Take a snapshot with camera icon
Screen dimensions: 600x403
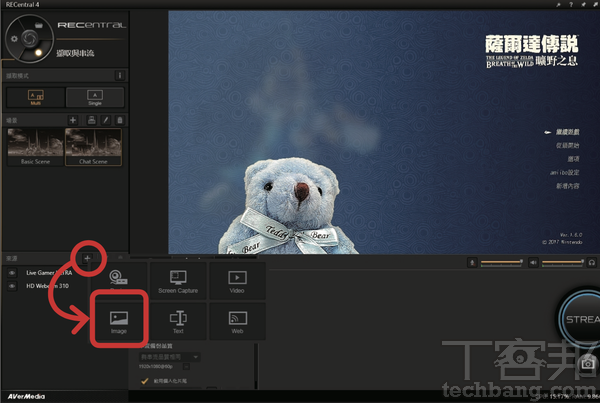590,364
